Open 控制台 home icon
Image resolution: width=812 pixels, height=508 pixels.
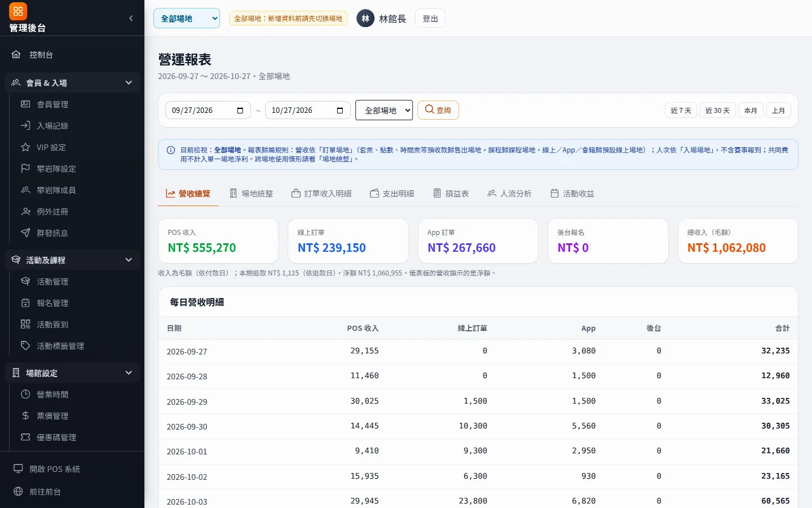coord(16,55)
